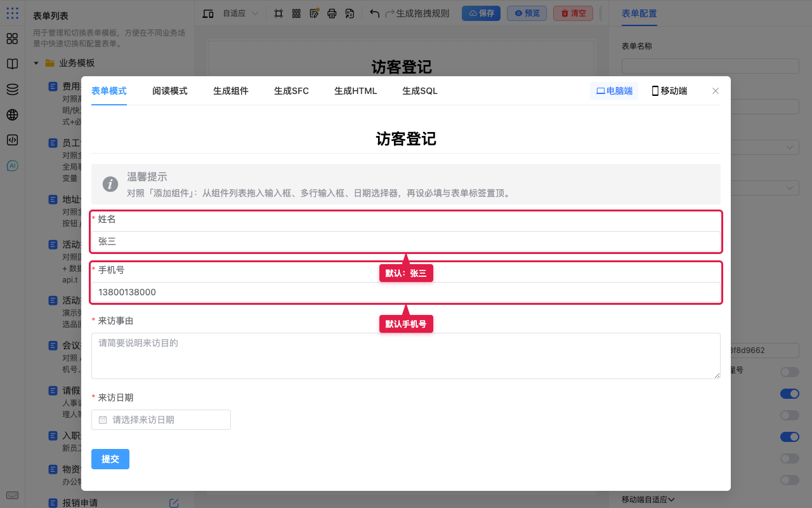This screenshot has height=508, width=812.
Task: Click 生成拖拽规则 in toolbar
Action: pyautogui.click(x=422, y=13)
